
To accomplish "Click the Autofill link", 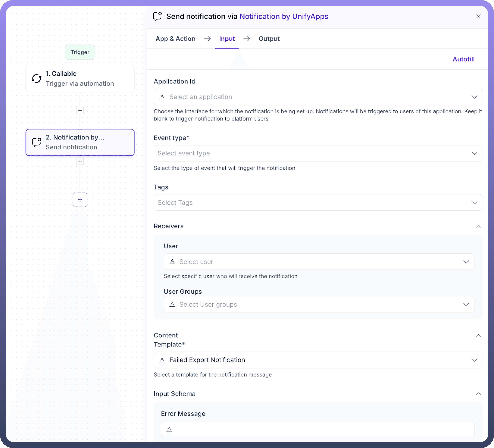I will click(x=463, y=59).
